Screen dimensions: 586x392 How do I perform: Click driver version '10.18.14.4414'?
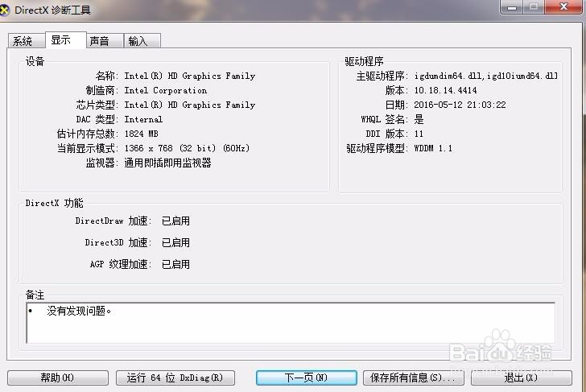(x=445, y=90)
